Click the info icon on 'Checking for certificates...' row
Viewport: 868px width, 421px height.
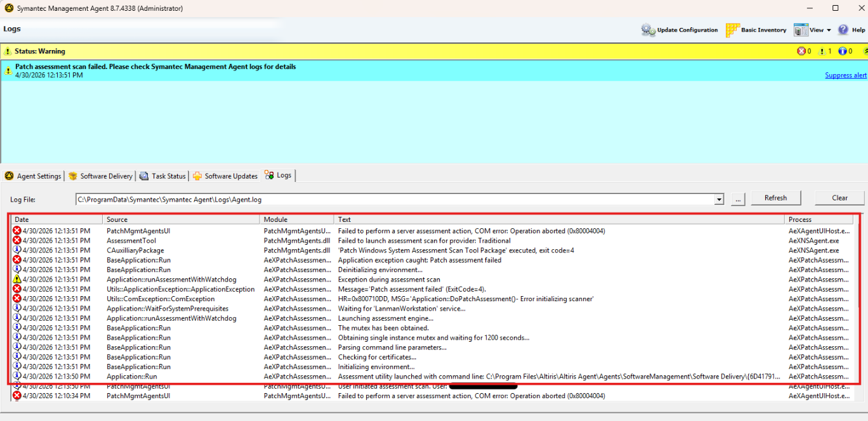coord(17,357)
